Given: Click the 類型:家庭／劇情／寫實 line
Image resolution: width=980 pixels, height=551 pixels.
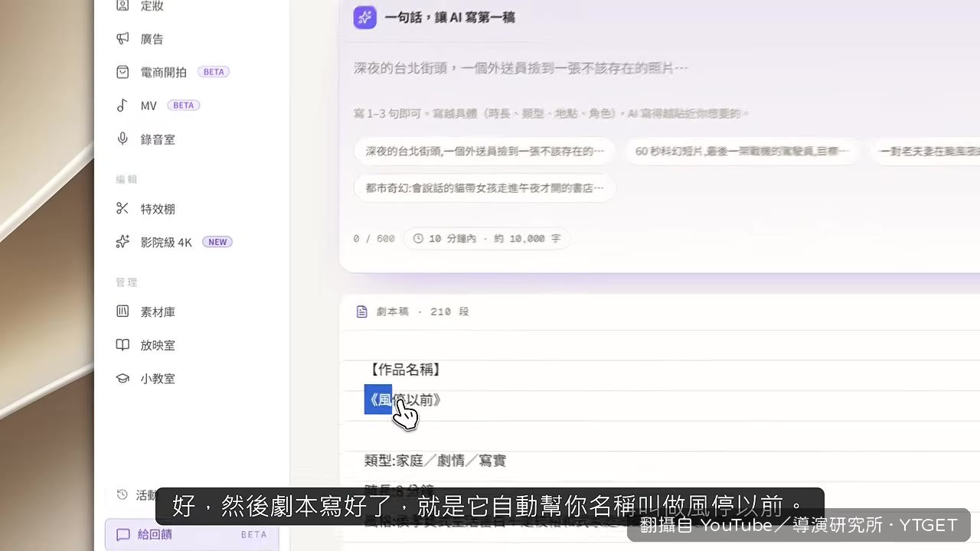Looking at the screenshot, I should pos(435,461).
